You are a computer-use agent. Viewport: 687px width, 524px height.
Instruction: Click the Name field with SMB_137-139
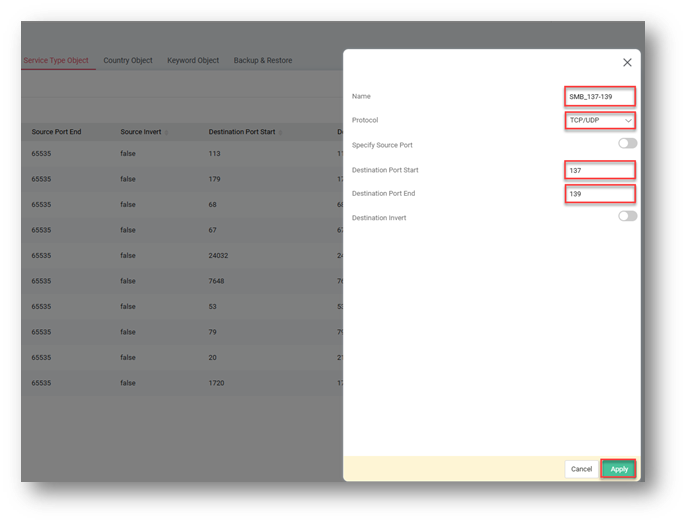(x=600, y=97)
